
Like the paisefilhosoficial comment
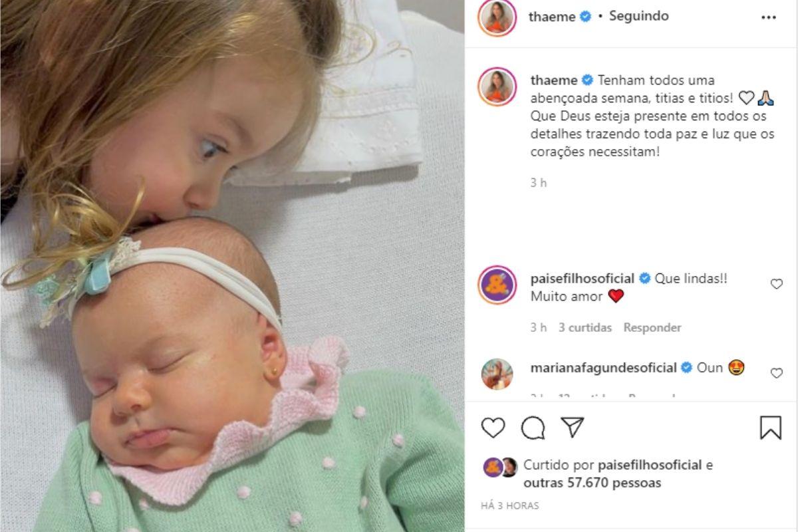pos(776,284)
